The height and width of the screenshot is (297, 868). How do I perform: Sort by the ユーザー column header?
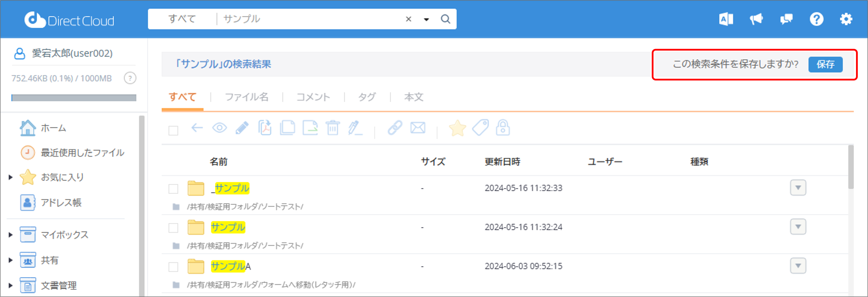(x=605, y=162)
